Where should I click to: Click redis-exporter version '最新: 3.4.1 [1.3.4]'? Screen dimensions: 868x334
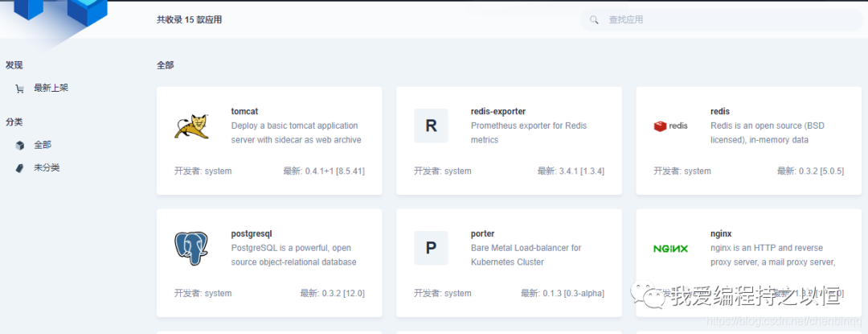point(571,171)
